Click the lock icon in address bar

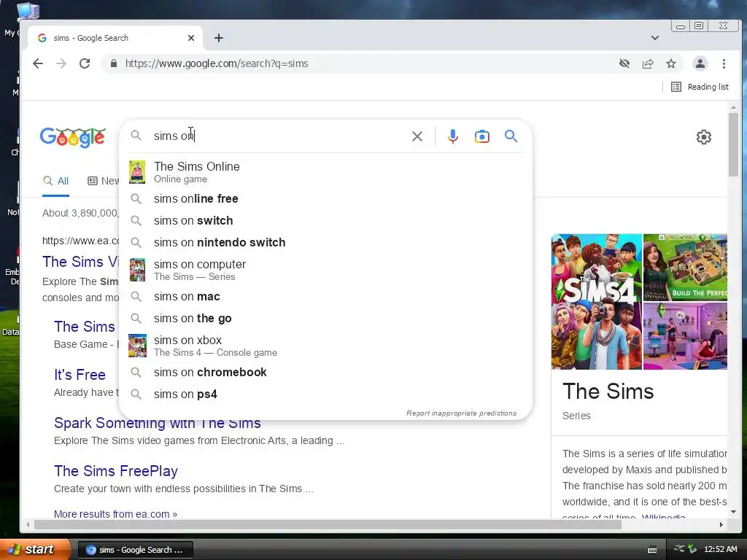coord(113,63)
